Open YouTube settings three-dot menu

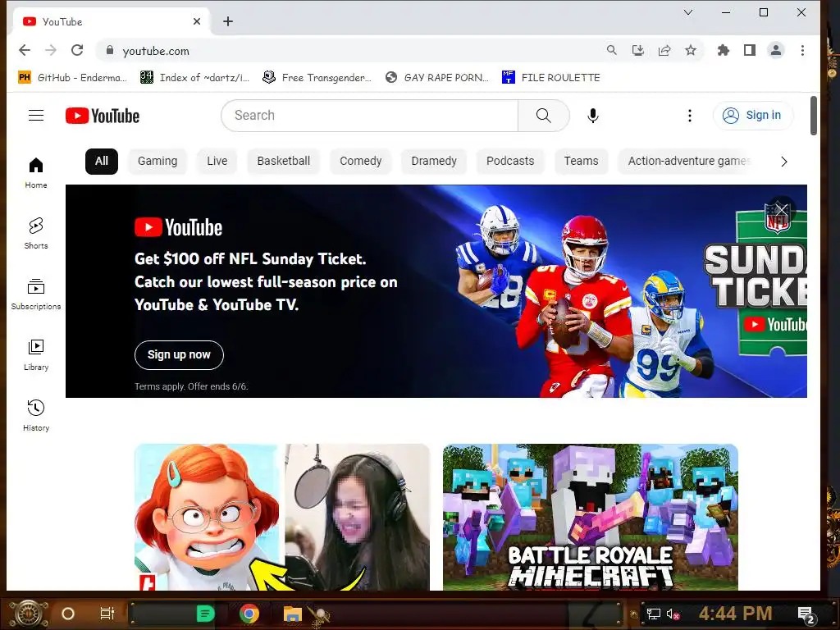coord(689,115)
